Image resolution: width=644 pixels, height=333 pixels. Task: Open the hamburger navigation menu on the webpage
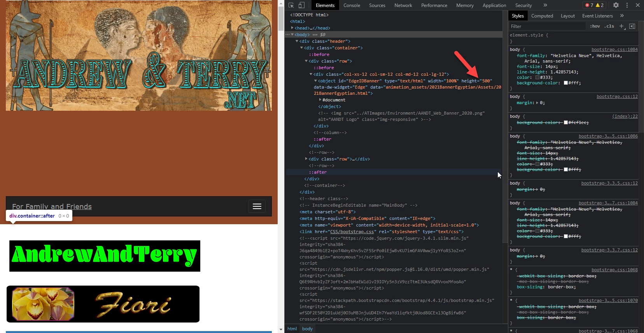coord(257,206)
